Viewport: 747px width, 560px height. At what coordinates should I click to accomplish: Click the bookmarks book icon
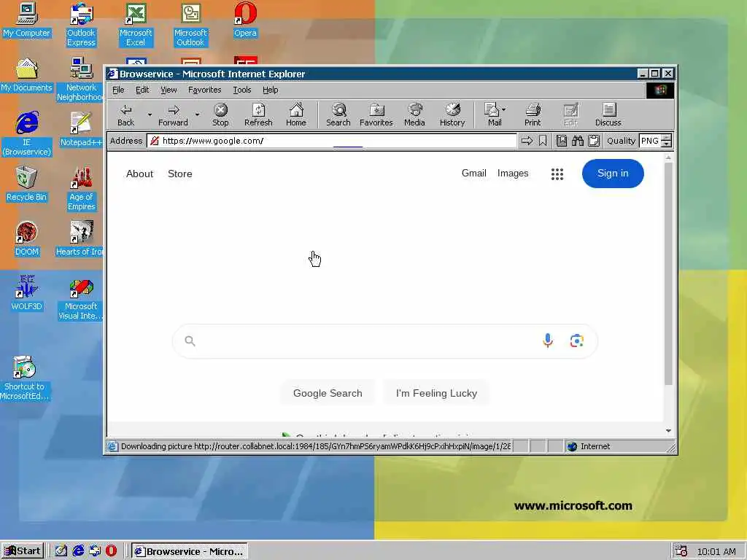tap(562, 141)
